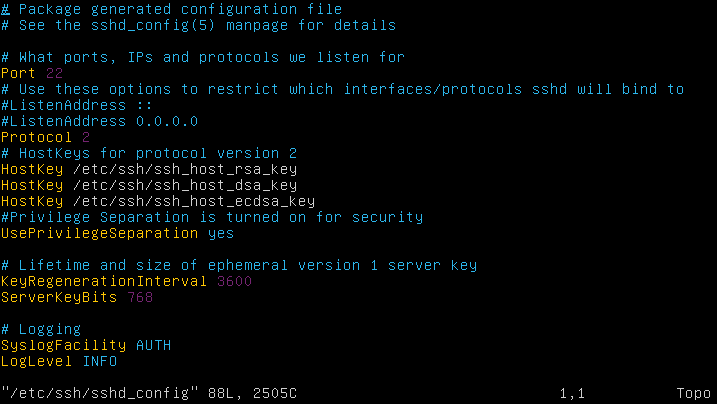717x404 pixels.
Task: Click the KeyRegenerationInterval keyword
Action: (104, 281)
